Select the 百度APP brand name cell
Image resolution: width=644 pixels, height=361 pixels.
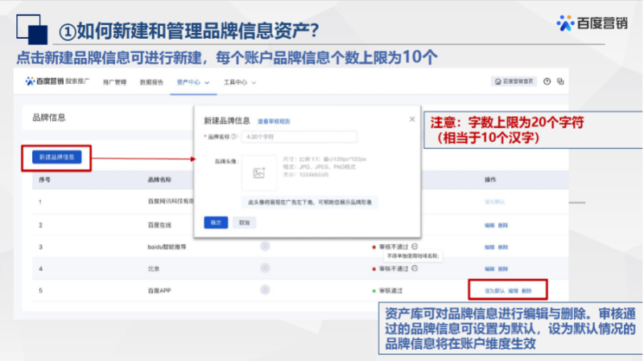159,290
